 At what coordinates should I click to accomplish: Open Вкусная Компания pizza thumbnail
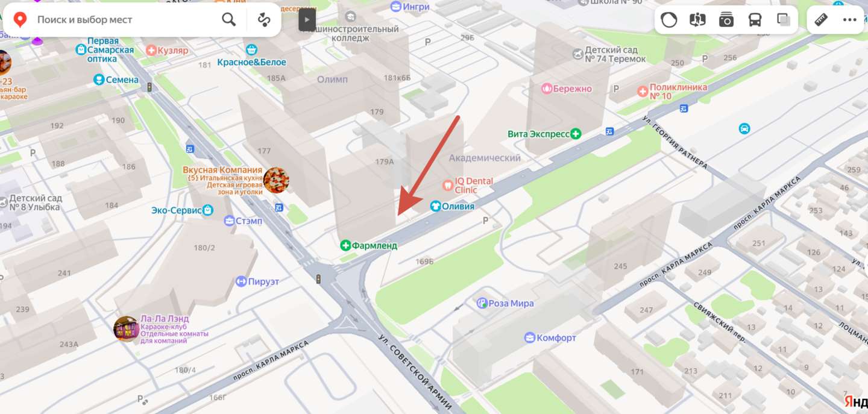pyautogui.click(x=276, y=180)
